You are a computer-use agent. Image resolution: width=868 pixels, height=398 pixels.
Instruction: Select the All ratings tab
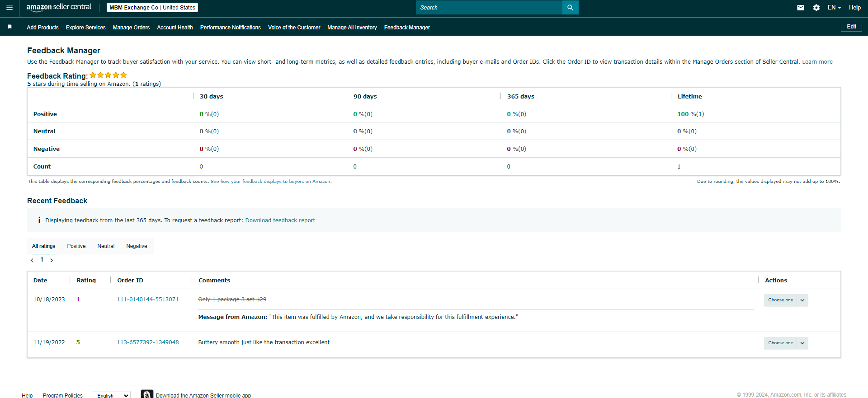[43, 246]
